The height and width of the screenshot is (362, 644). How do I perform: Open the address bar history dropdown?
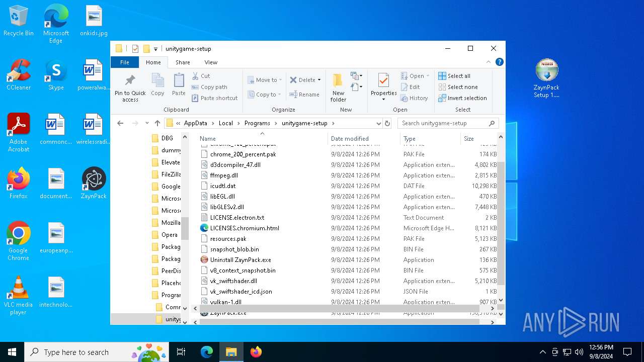click(x=378, y=123)
